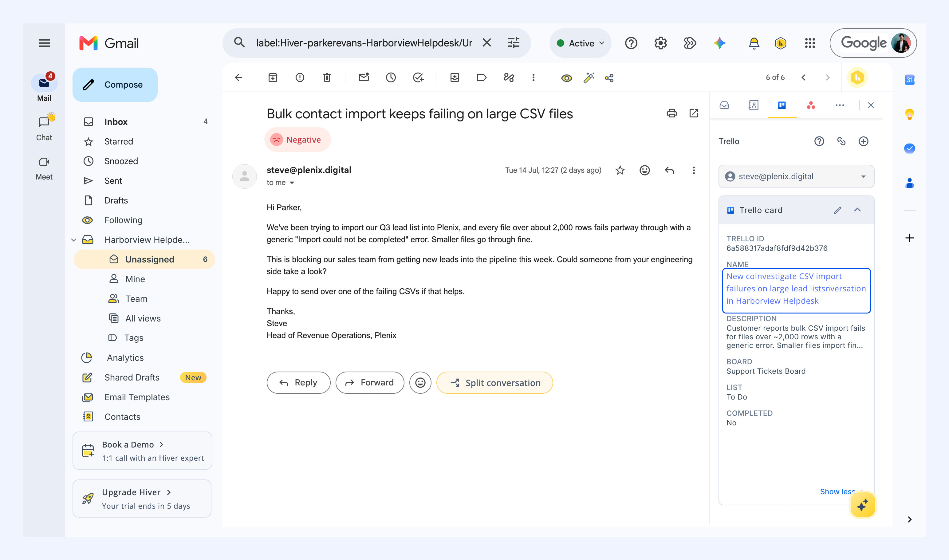
Task: Star the message from steve@plenix.digital
Action: 620,171
